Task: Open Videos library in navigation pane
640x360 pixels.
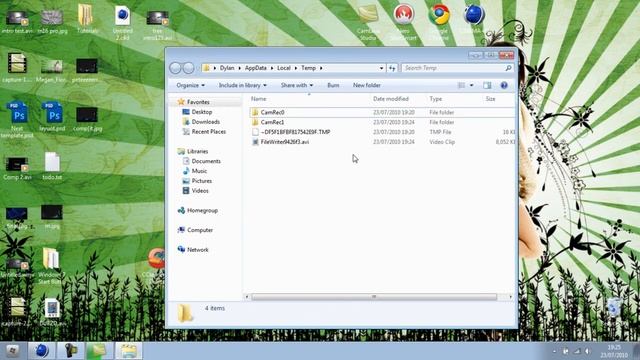Action: click(x=200, y=191)
